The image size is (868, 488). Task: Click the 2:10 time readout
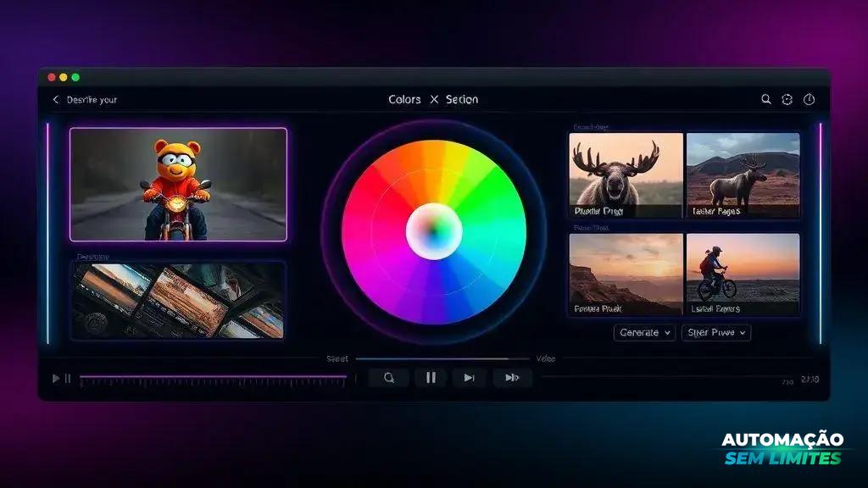click(x=810, y=379)
